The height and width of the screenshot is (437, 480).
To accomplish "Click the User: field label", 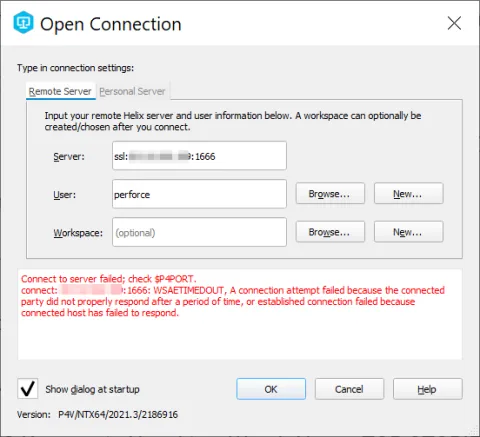I will click(65, 195).
